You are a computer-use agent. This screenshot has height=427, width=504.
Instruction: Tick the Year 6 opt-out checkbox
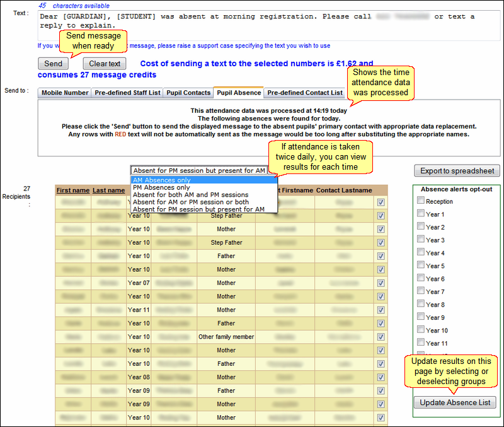pyautogui.click(x=421, y=278)
